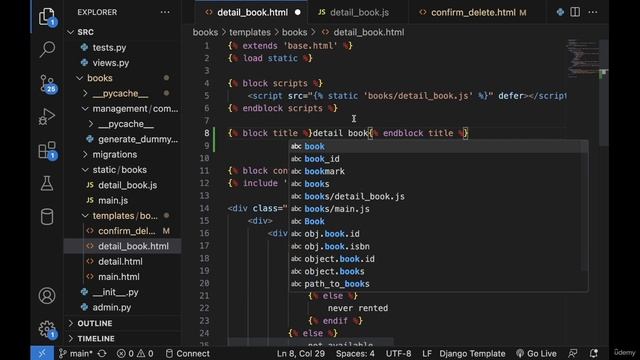Change indentation via 'Spaces: 4'
The image size is (640, 360).
click(x=355, y=353)
